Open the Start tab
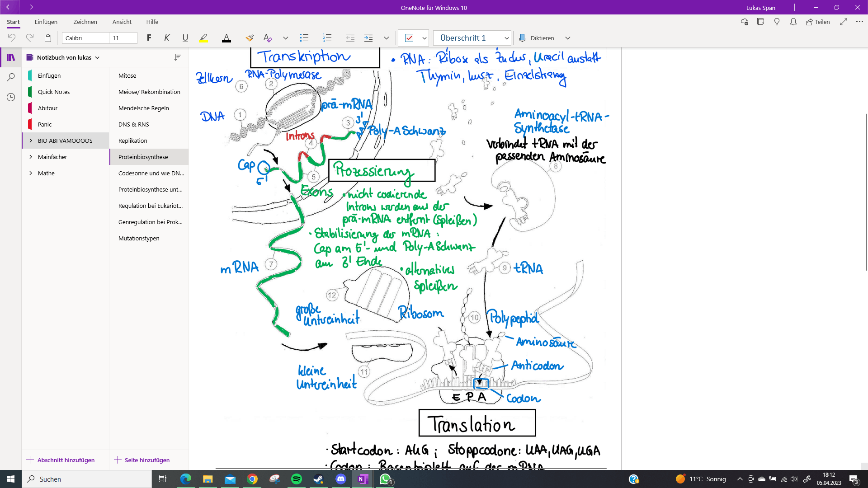This screenshot has height=488, width=868. pyautogui.click(x=13, y=22)
